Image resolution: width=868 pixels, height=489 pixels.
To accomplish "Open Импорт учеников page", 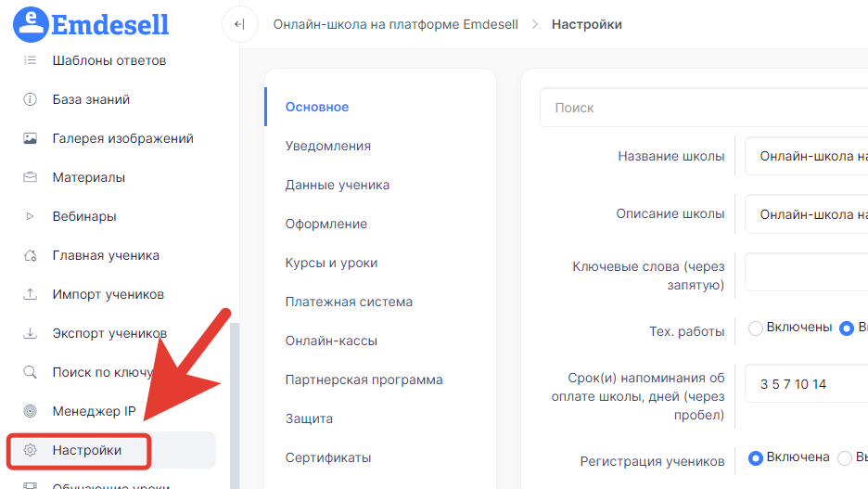I will coord(108,295).
